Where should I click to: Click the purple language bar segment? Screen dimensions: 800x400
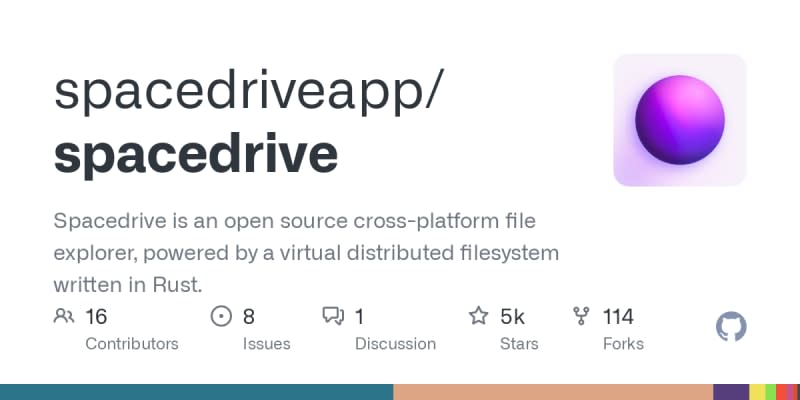[x=731, y=392]
